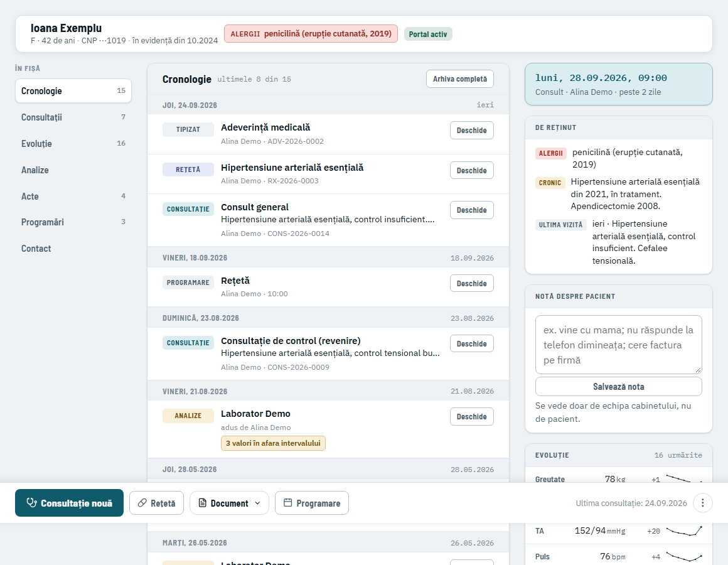728x565 pixels.
Task: Click the CRONIC tag in De reținut
Action: (550, 183)
